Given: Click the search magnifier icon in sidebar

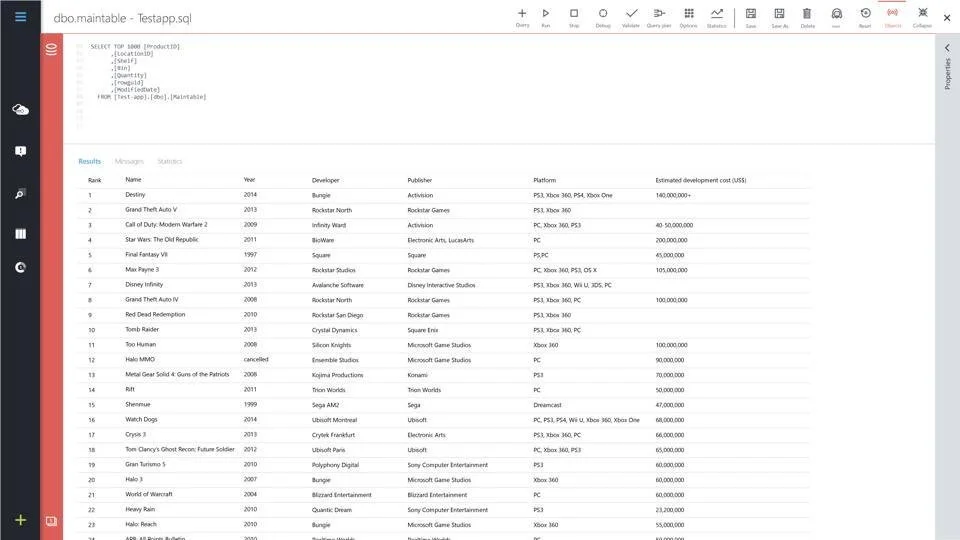Looking at the screenshot, I should tap(20, 194).
